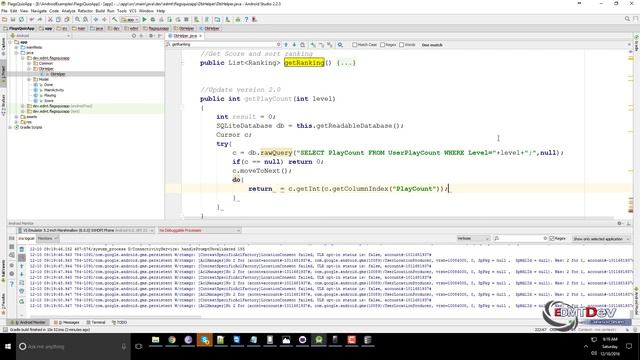Click the Redo toolbar icon
This screenshot has width=640, height=360.
point(40,20)
